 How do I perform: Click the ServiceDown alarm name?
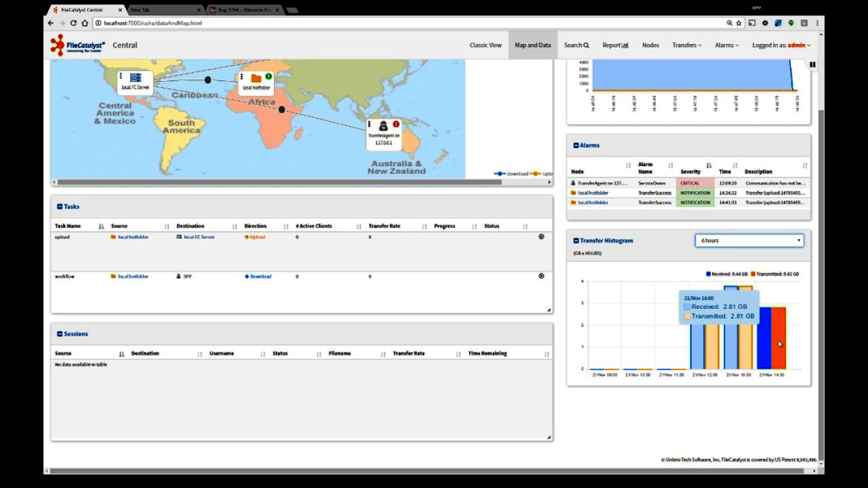(652, 183)
